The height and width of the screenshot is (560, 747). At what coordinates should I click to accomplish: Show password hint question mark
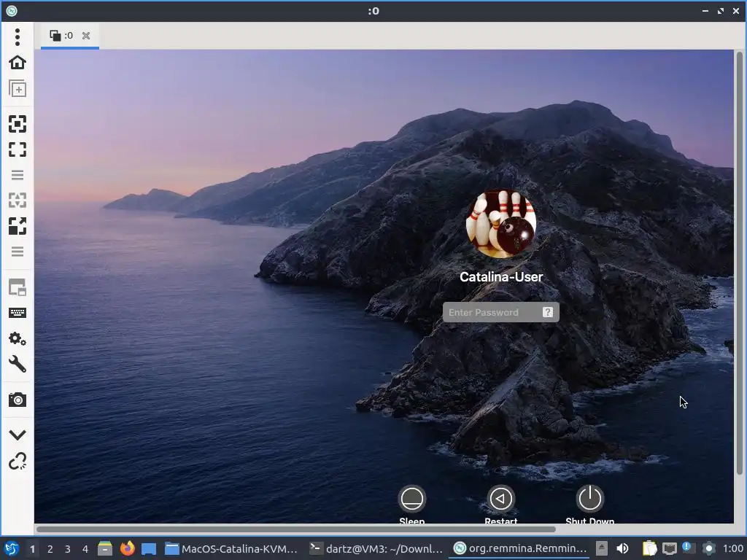[x=547, y=312]
